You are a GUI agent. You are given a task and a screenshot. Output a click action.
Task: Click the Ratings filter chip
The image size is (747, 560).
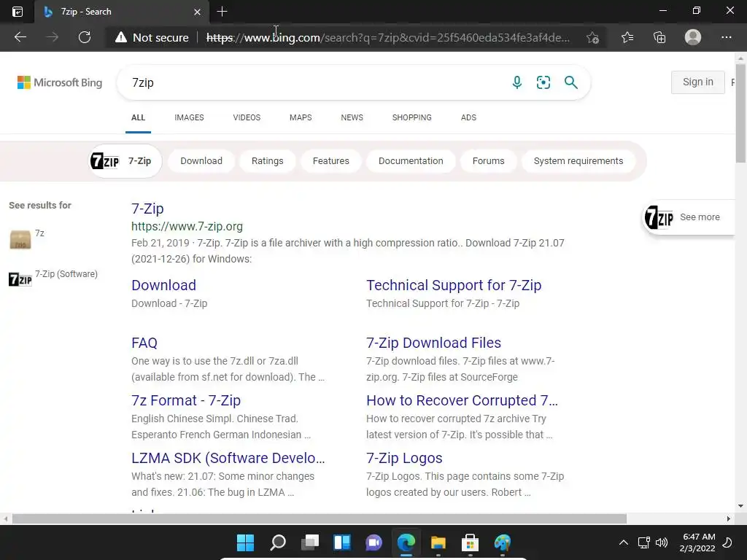(267, 161)
